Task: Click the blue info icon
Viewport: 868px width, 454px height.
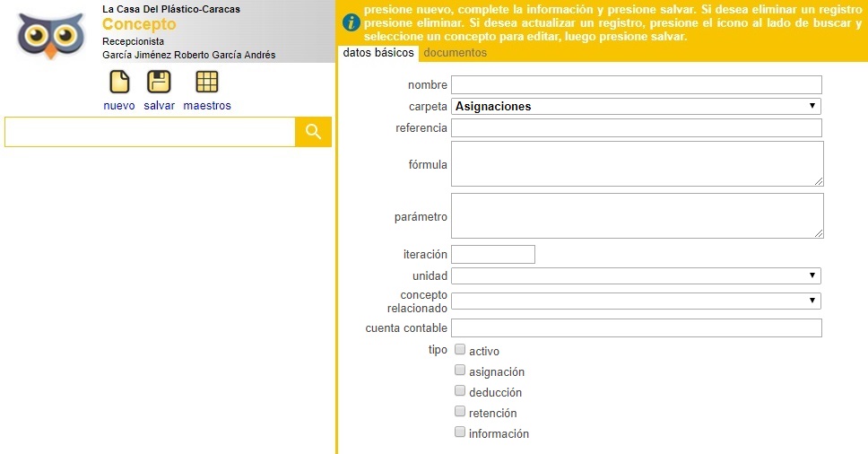Action: point(351,22)
